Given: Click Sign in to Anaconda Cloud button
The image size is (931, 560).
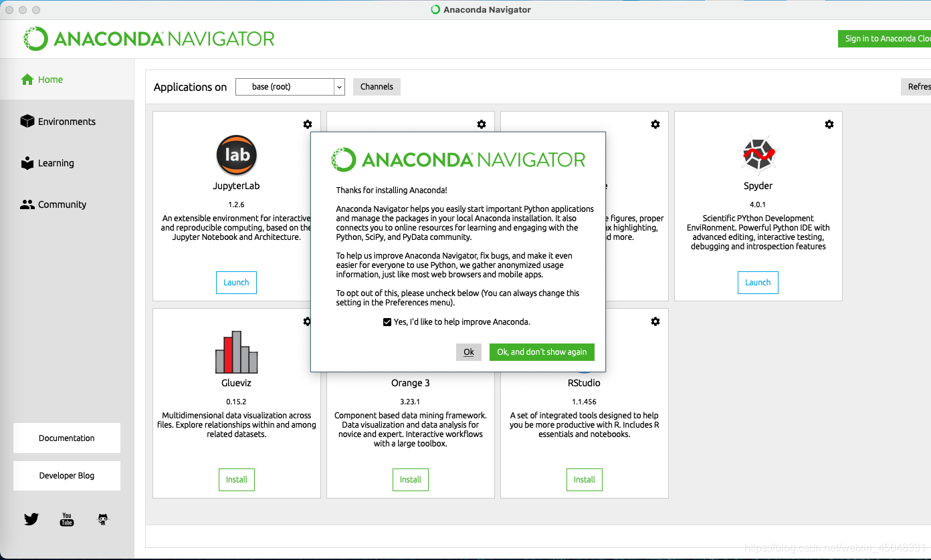Looking at the screenshot, I should 884,39.
